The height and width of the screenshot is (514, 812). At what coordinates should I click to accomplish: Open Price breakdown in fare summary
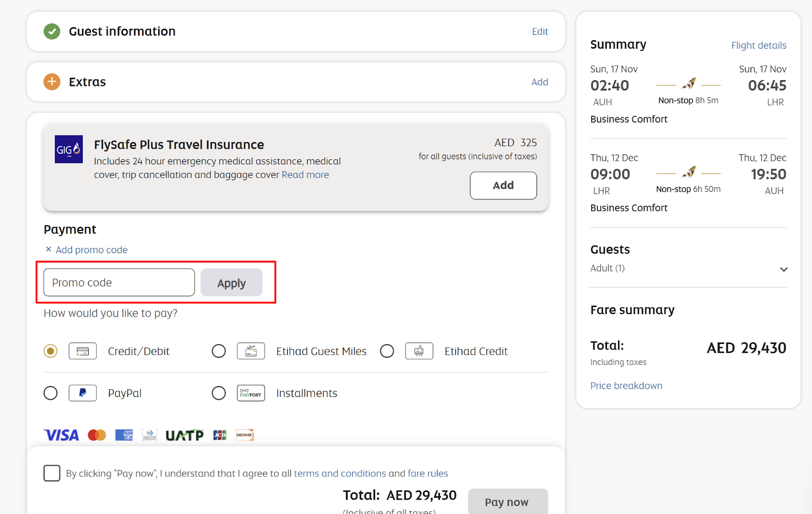[x=626, y=386]
